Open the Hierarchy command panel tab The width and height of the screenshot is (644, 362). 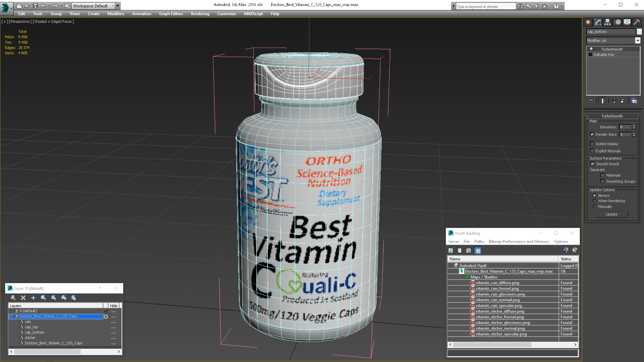click(x=608, y=22)
